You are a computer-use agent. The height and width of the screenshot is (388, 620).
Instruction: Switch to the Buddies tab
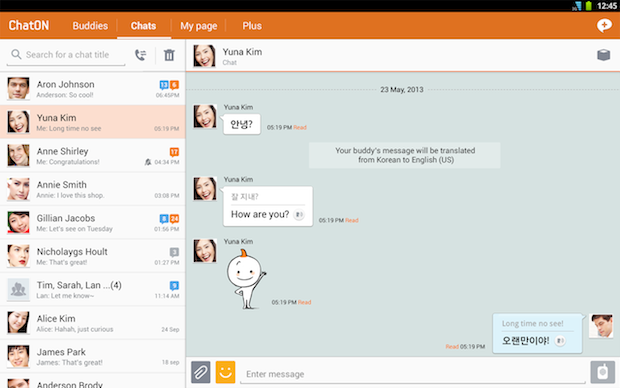[90, 26]
